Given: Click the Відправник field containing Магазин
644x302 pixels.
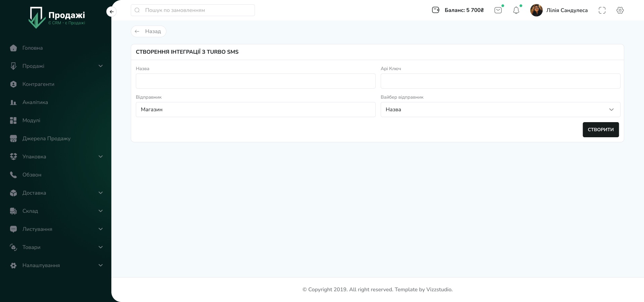Looking at the screenshot, I should coord(256,110).
